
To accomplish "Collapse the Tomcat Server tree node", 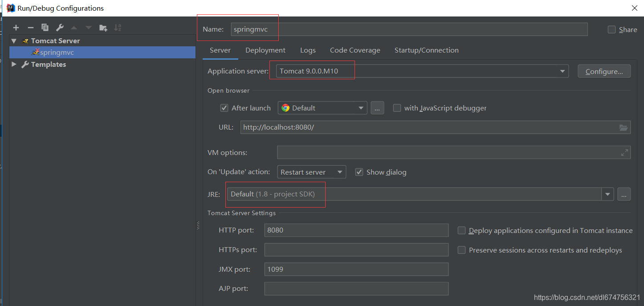I will [14, 41].
